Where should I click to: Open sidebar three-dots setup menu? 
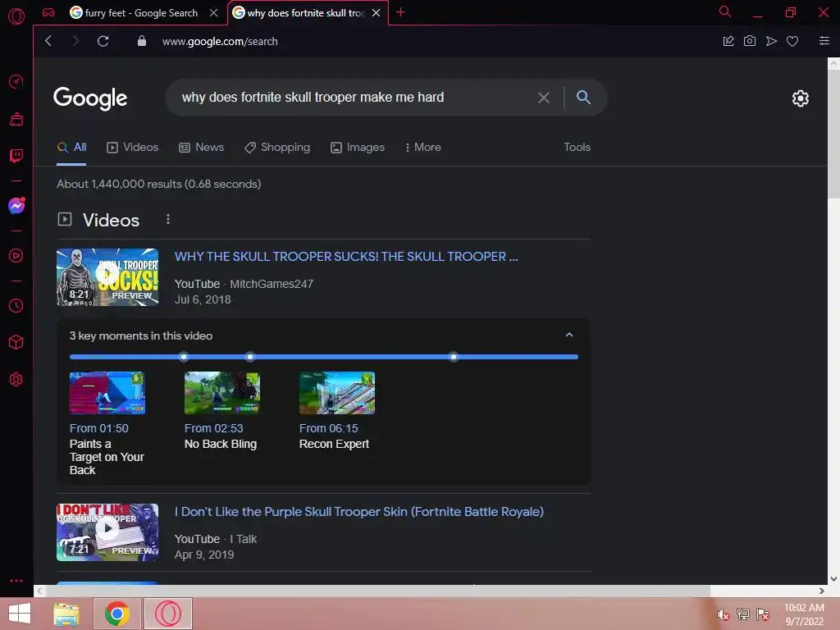point(16,581)
